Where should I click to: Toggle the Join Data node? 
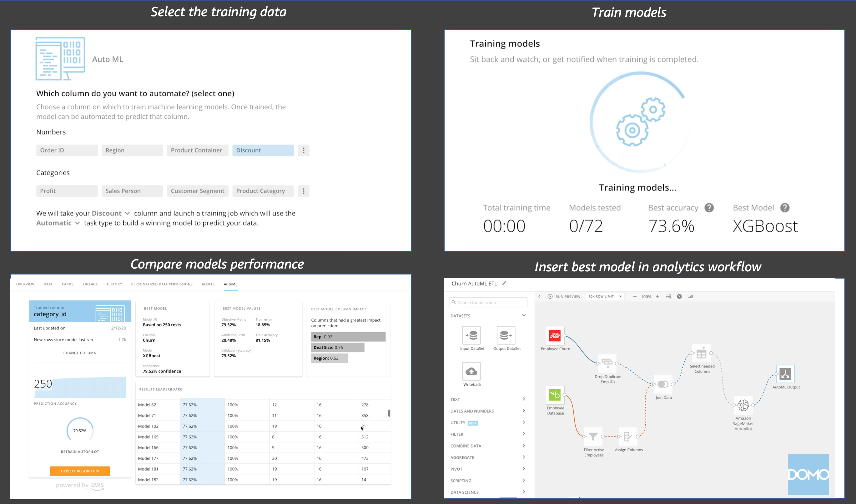click(x=662, y=384)
